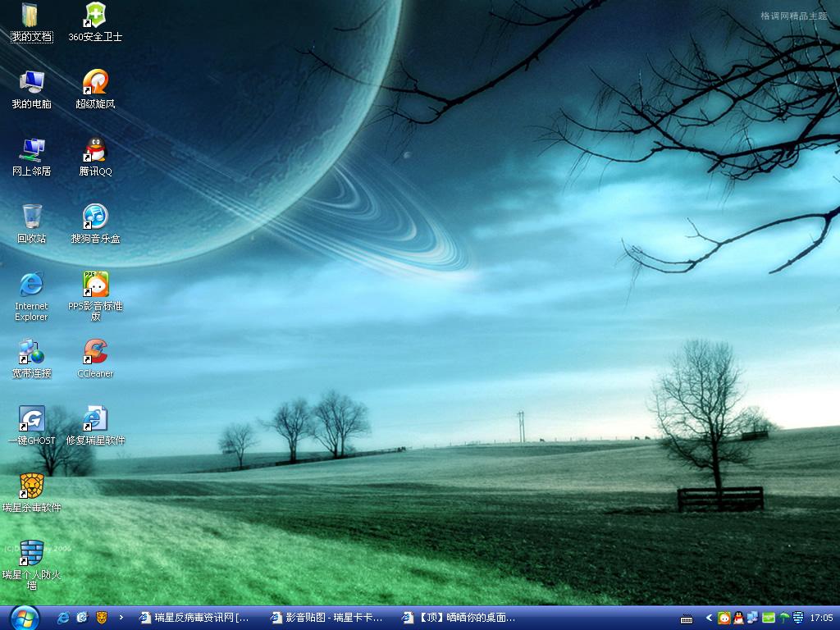Show hidden system tray icons arrow
This screenshot has width=840, height=630.
709,618
